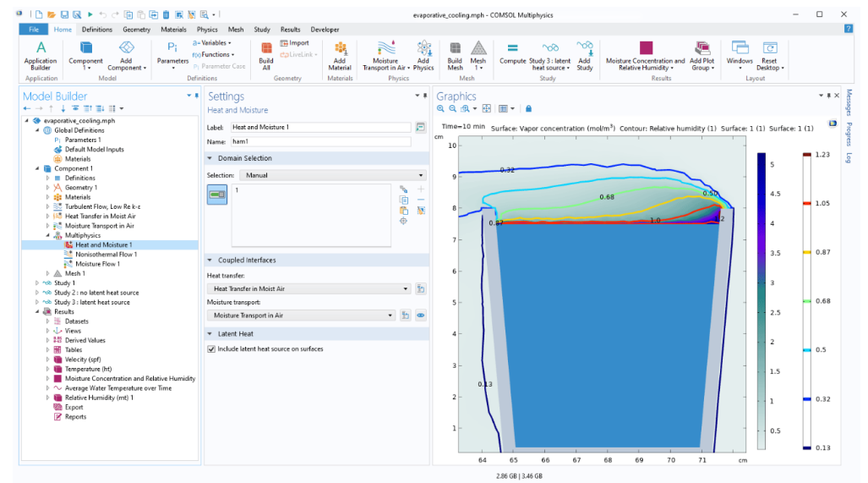Viewport: 868px width, 483px height.
Task: Open the Functions dropdown
Action: pos(214,54)
